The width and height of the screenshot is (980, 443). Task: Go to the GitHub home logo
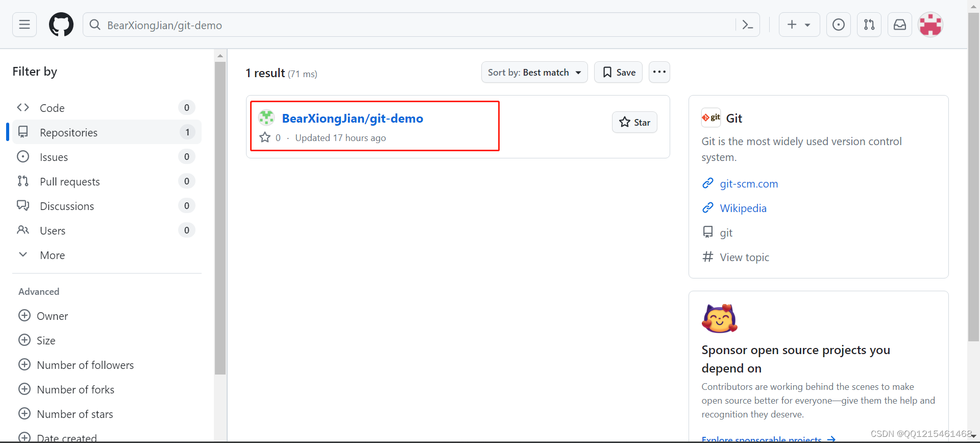pyautogui.click(x=61, y=25)
